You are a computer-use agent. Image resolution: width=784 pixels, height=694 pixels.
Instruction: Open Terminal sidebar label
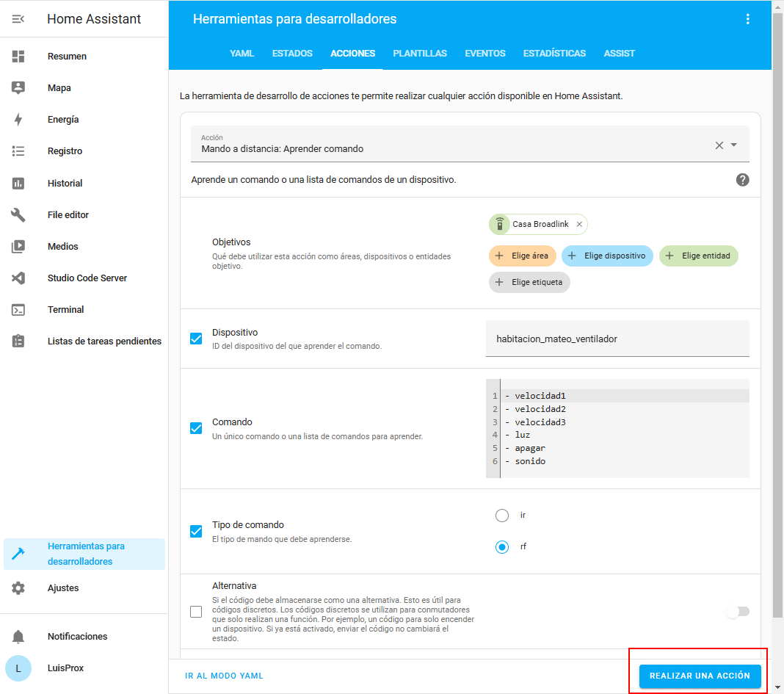coord(65,310)
